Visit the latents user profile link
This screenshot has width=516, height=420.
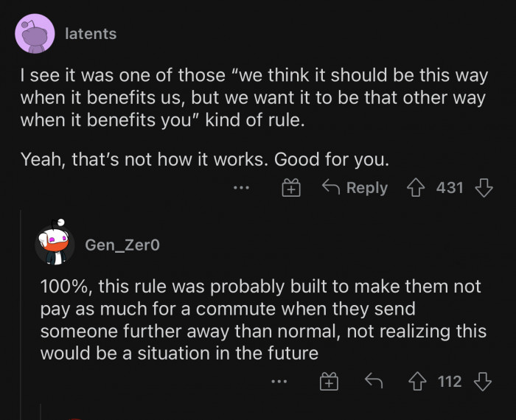point(91,34)
